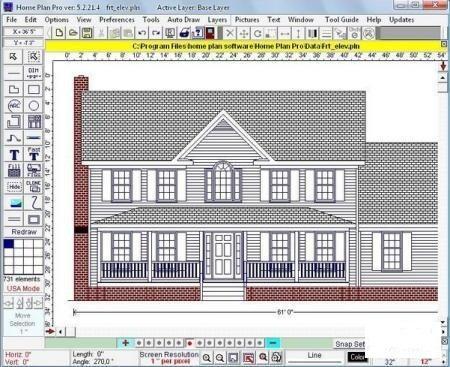This screenshot has width=450, height=367.
Task: Choose the DIM dimension tool
Action: (34, 73)
